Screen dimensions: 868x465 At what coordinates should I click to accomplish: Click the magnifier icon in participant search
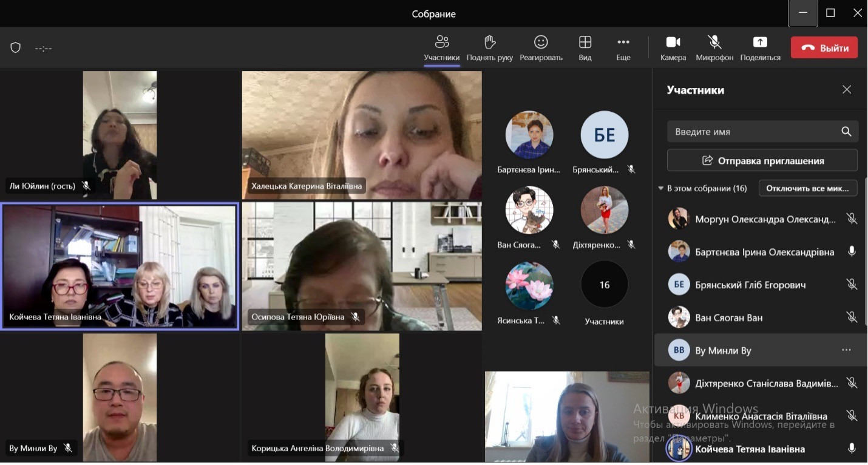846,131
